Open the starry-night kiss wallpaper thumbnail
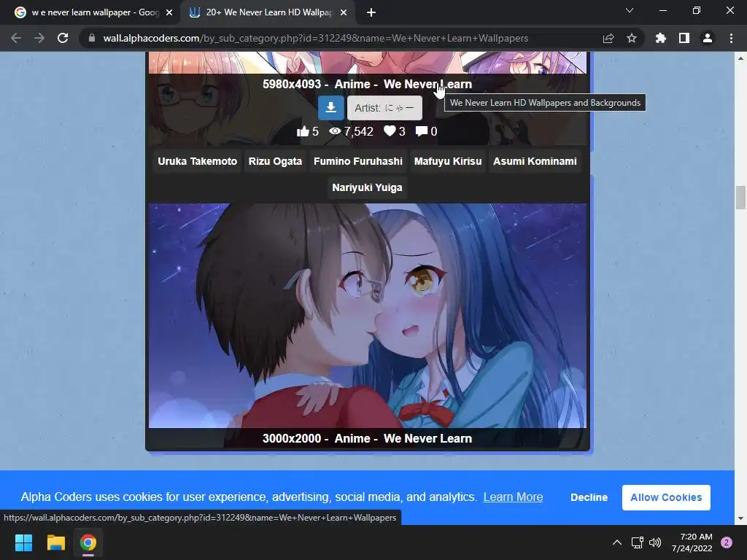This screenshot has width=747, height=560. coord(368,316)
